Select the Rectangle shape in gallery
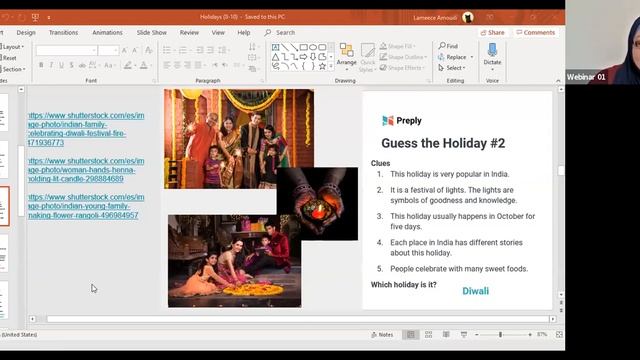This screenshot has width=640, height=360. pyautogui.click(x=303, y=47)
